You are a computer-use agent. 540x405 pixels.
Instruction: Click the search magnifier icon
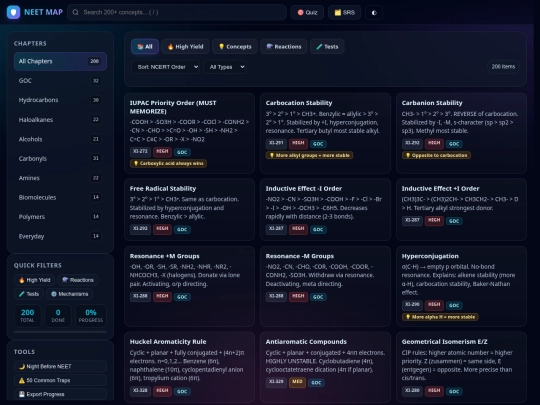click(75, 12)
